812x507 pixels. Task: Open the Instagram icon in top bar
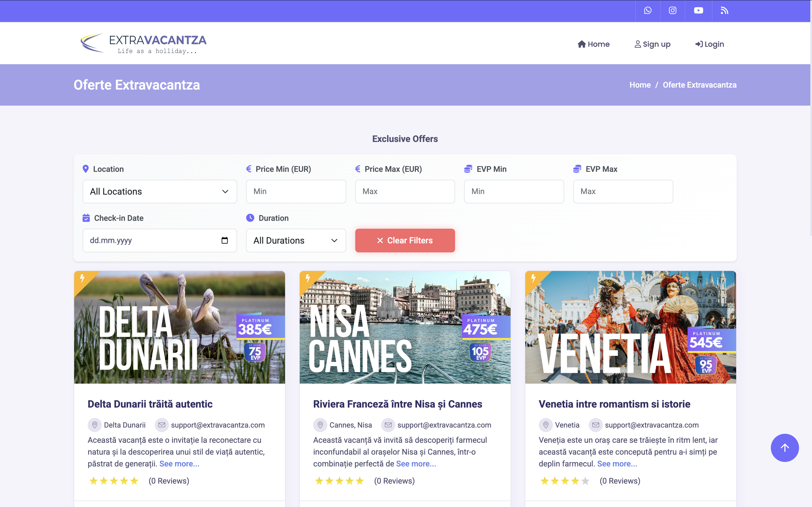672,11
